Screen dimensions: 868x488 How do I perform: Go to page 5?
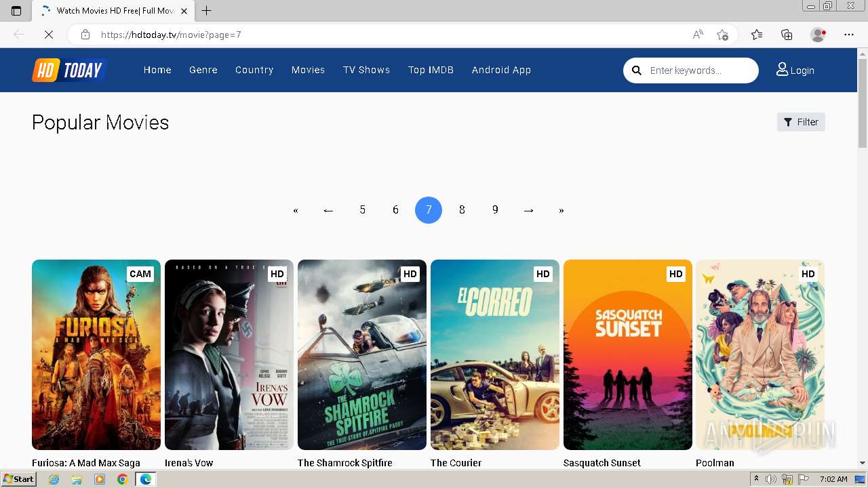tap(362, 210)
